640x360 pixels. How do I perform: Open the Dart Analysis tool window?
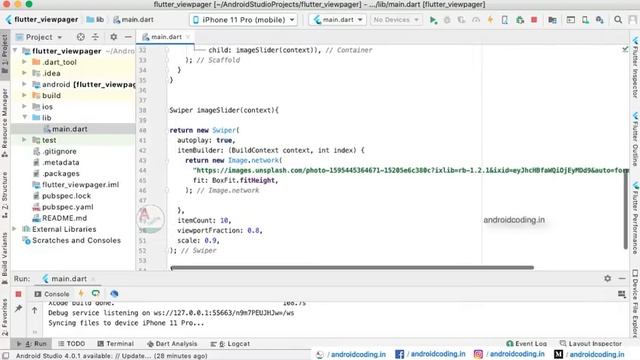(x=172, y=344)
